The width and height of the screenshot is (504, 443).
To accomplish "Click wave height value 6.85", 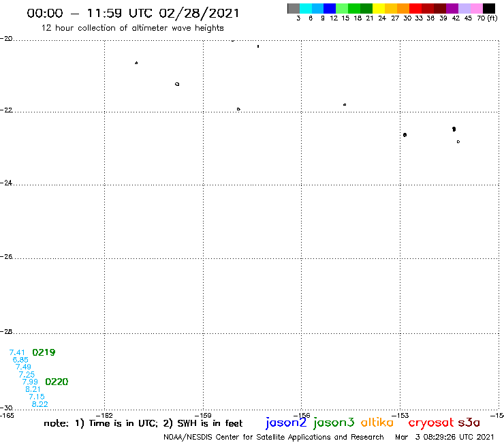I will pyautogui.click(x=20, y=360).
